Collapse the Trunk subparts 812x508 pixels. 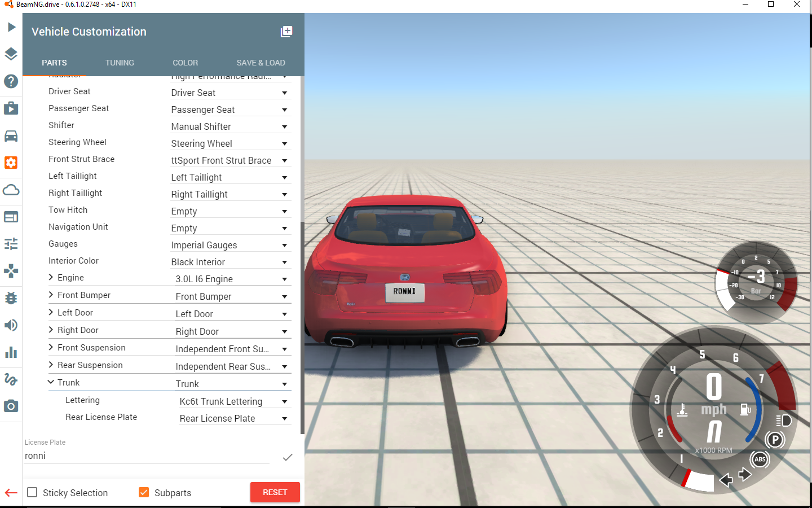[x=51, y=382]
